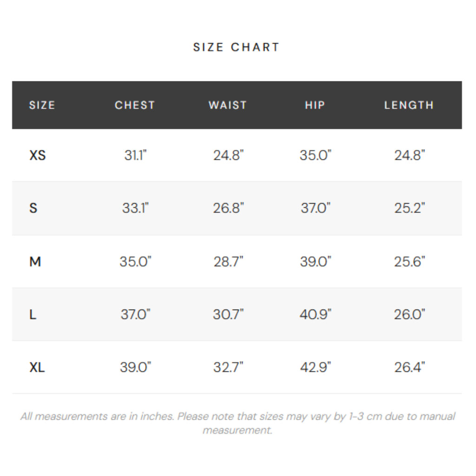Click L length value 26.0"
This screenshot has width=476, height=476.
click(410, 315)
